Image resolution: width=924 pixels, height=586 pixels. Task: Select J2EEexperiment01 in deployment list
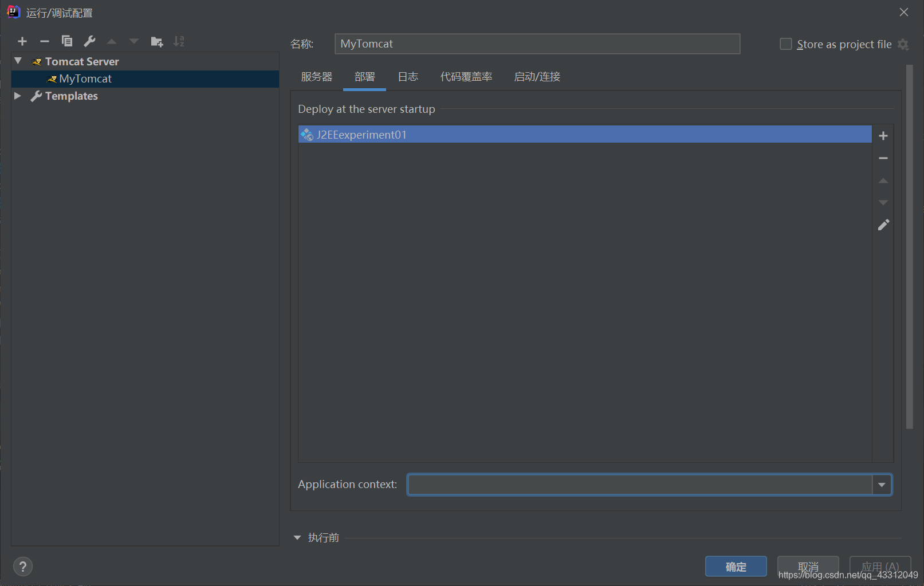(x=585, y=134)
